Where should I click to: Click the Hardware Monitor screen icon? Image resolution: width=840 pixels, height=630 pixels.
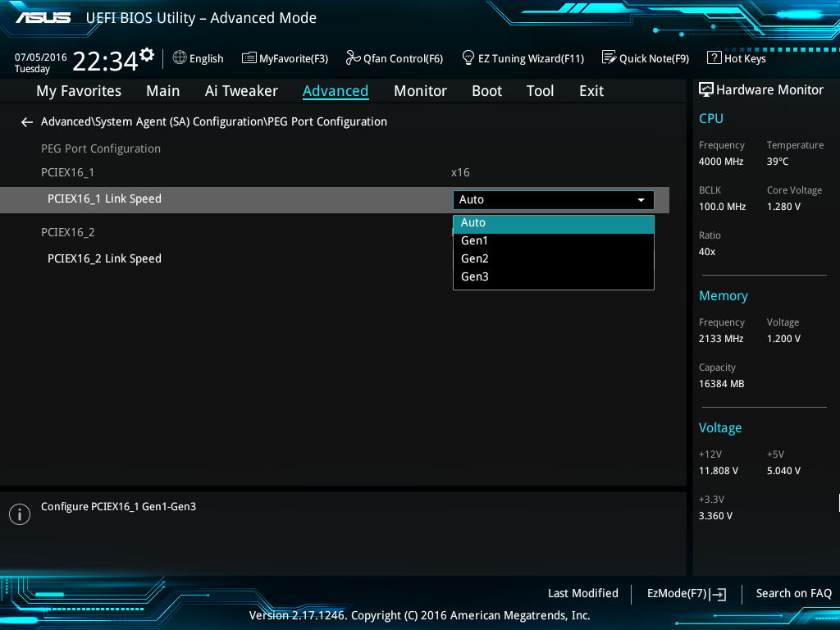click(x=706, y=89)
